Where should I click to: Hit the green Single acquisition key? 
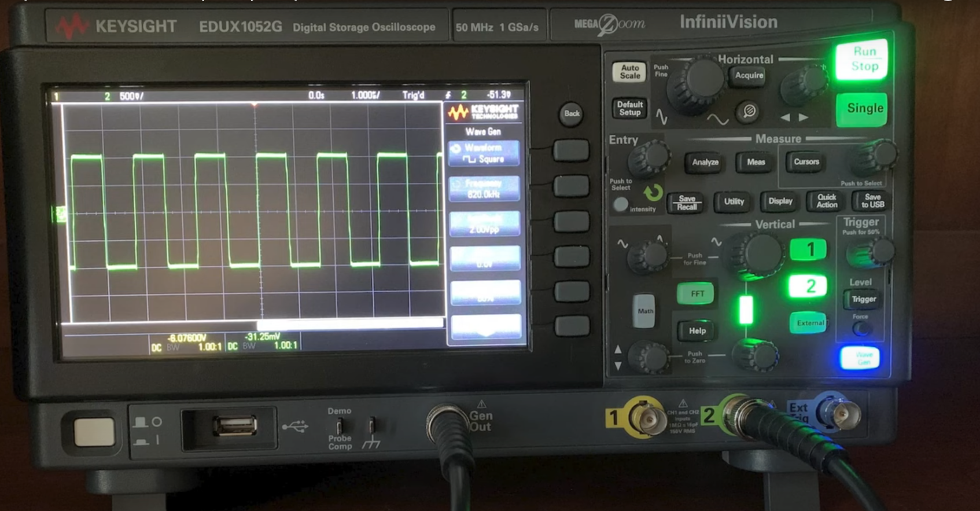pyautogui.click(x=862, y=109)
